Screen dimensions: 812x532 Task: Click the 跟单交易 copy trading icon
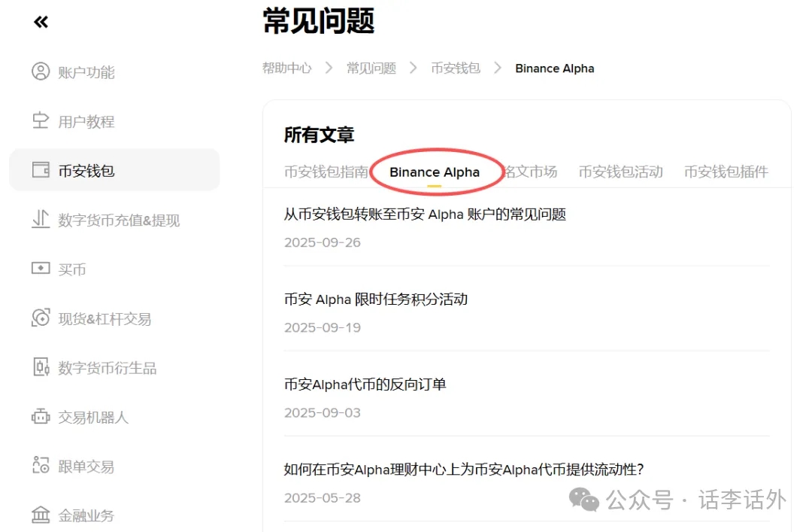41,466
